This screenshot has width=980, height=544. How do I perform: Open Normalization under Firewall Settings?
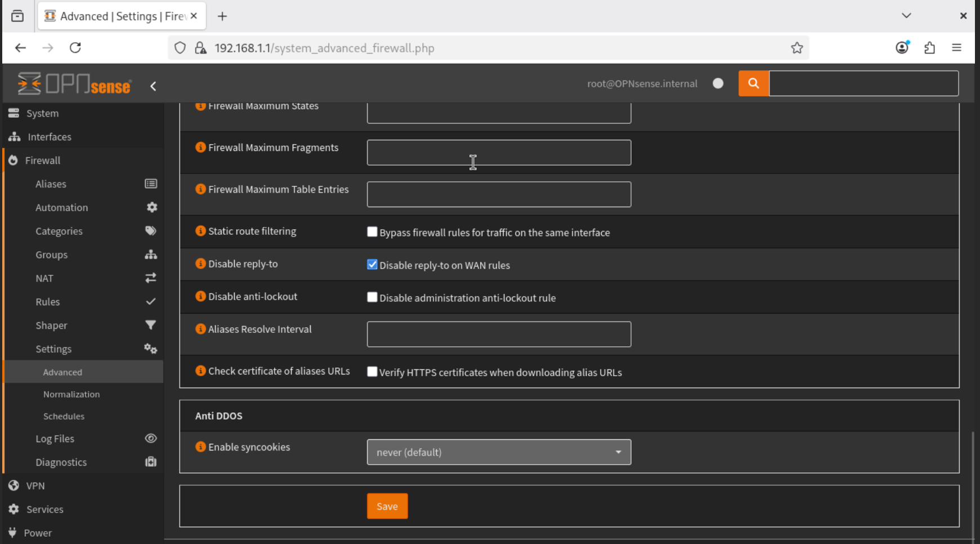[x=71, y=394]
